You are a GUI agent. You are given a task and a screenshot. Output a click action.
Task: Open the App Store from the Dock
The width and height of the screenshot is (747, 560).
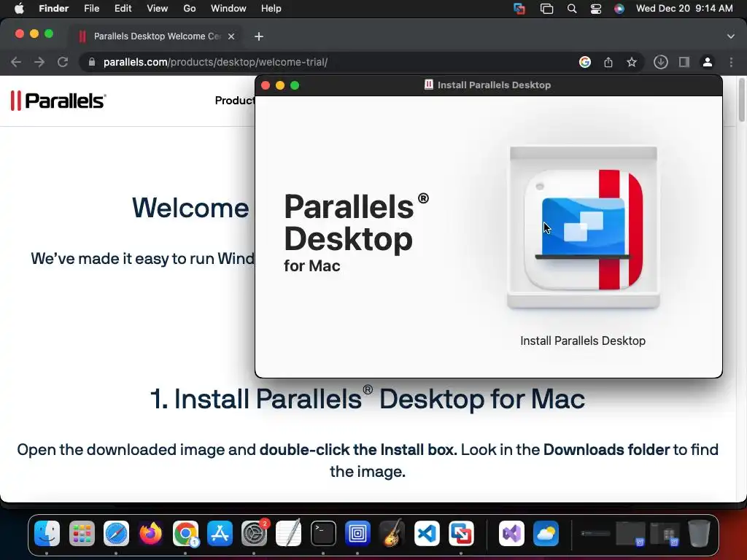(x=220, y=533)
